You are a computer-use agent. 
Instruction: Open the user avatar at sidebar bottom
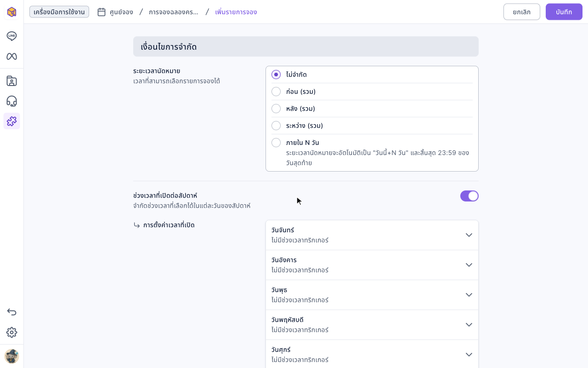pyautogui.click(x=11, y=356)
